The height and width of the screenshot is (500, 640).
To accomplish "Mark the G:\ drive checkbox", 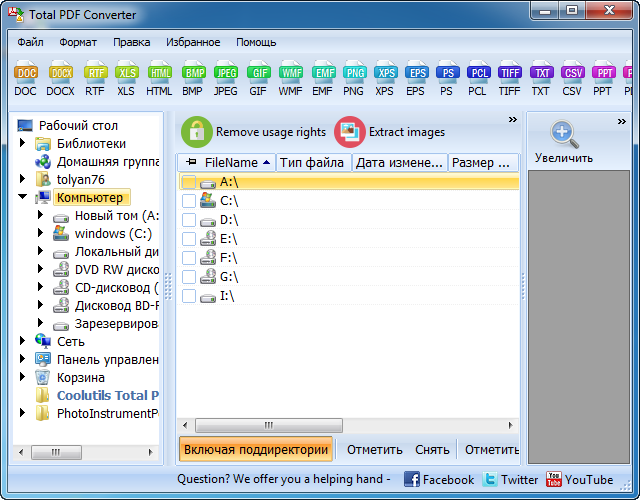I will tap(189, 277).
